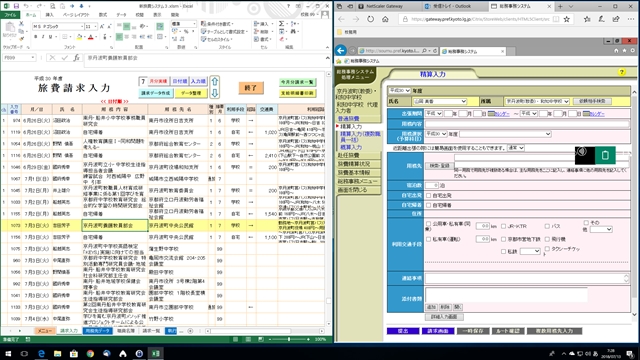Click the Edge refresh icon

point(370,19)
